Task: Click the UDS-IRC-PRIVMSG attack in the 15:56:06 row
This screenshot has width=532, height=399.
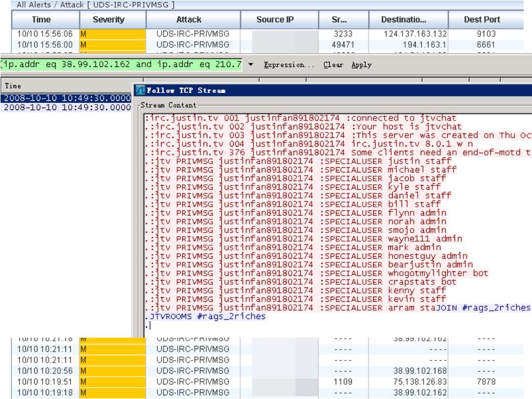Action: [193, 34]
